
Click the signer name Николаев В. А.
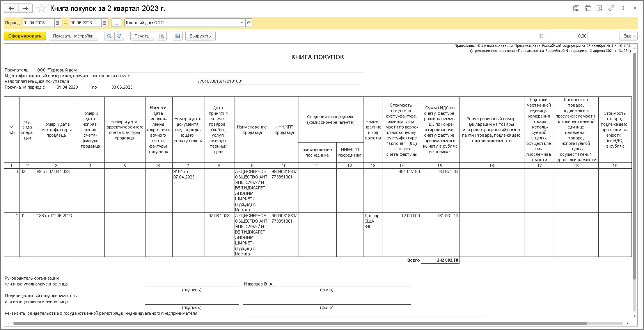pos(259,284)
